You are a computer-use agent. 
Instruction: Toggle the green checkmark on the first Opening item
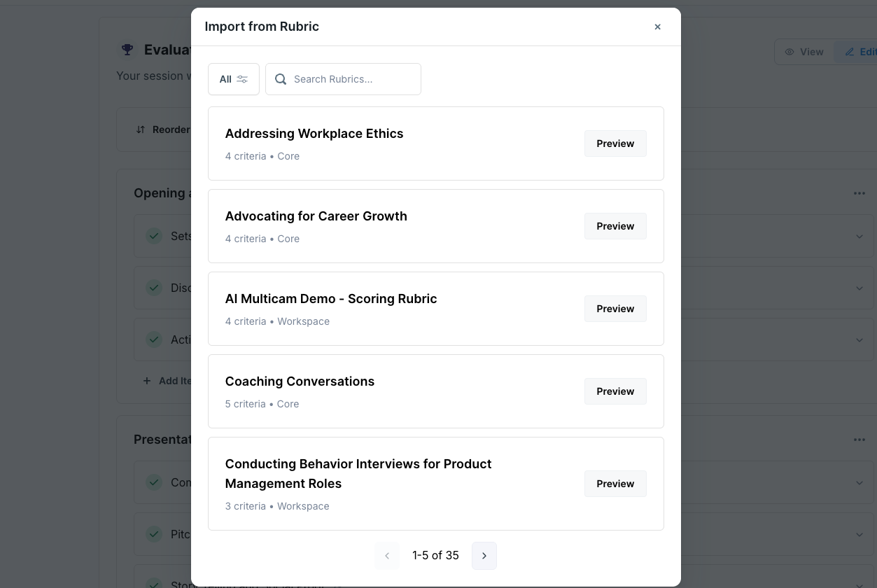[154, 236]
